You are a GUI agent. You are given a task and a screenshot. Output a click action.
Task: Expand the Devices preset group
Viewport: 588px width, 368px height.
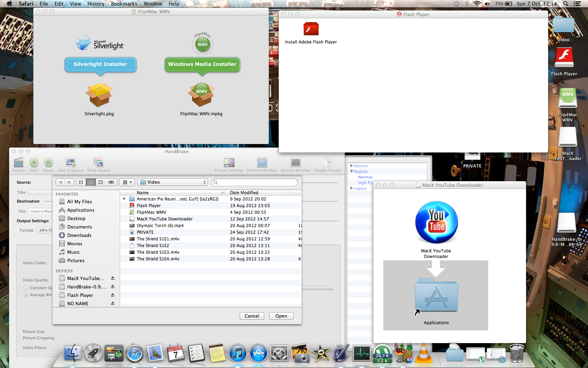pyautogui.click(x=351, y=166)
